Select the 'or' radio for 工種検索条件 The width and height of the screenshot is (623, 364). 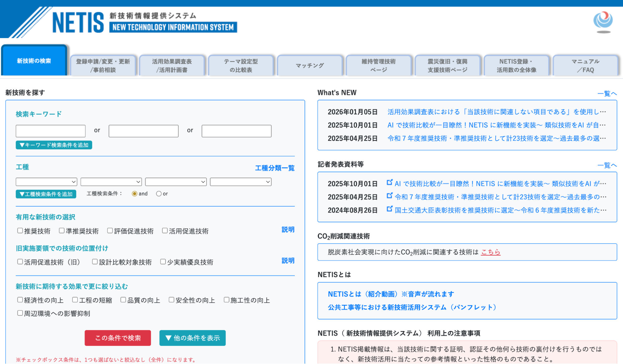(x=159, y=194)
